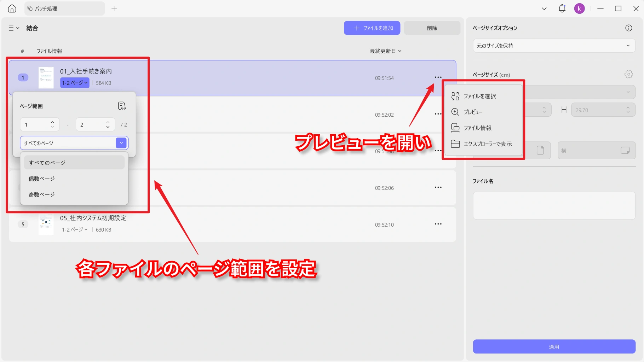Open the three-dot menu for 05_社内システム初期設定
Viewport: 644px width, 362px height.
(x=438, y=224)
